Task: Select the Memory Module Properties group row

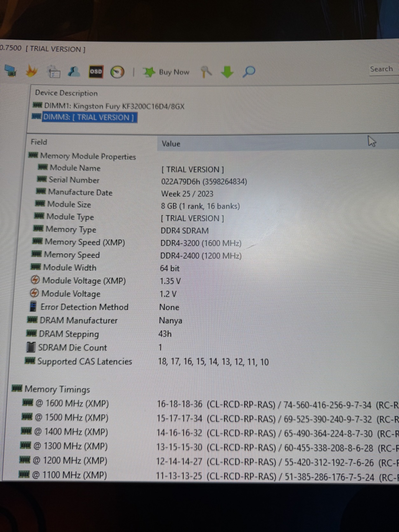Action: pyautogui.click(x=82, y=156)
